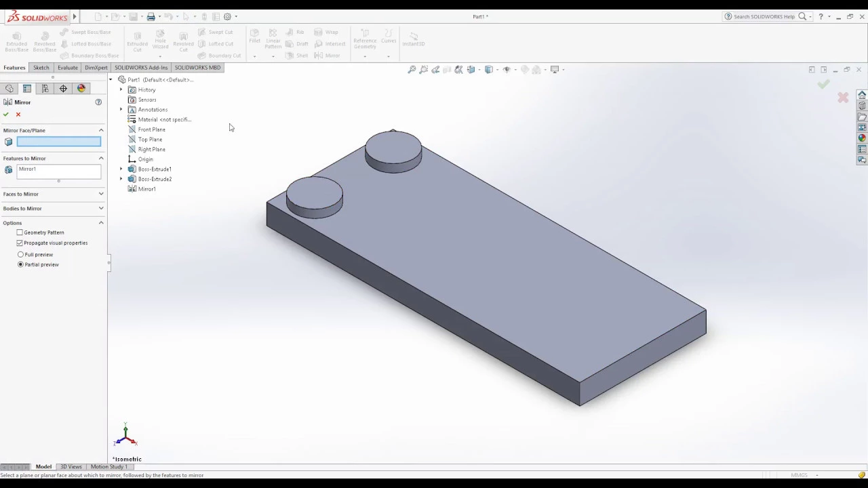Confirm with the large green checkmark in viewport

(x=823, y=84)
